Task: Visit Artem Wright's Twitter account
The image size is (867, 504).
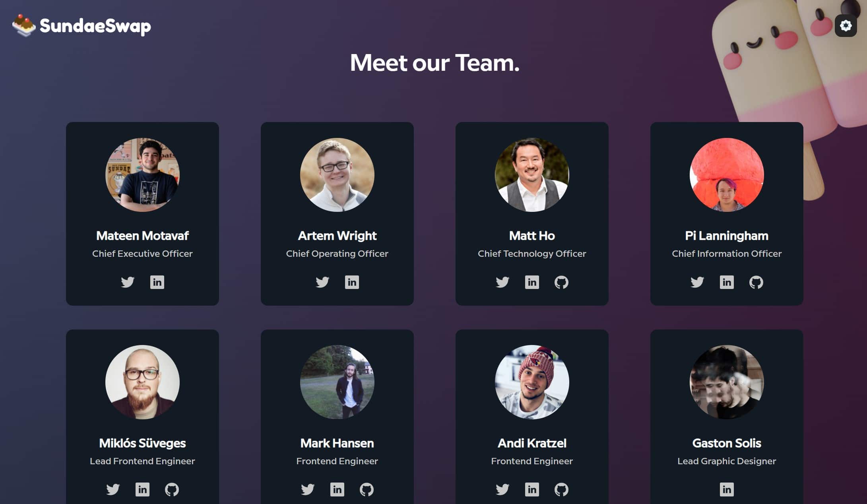Action: point(322,282)
